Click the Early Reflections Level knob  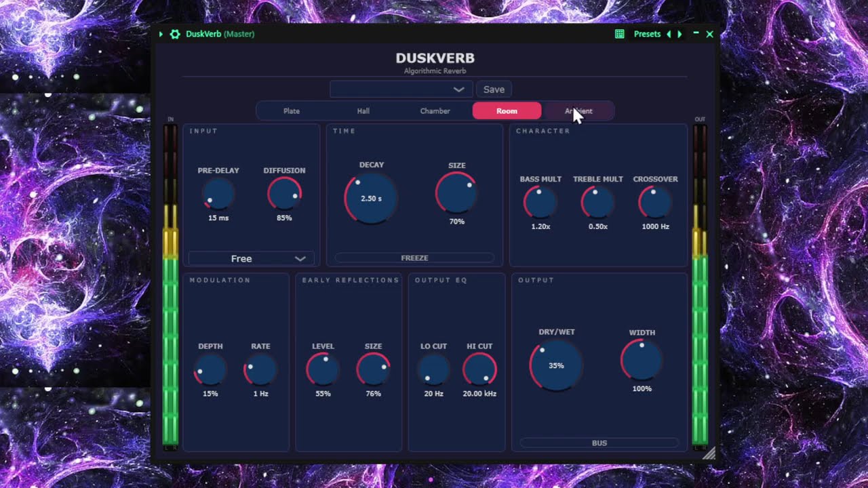tap(323, 370)
